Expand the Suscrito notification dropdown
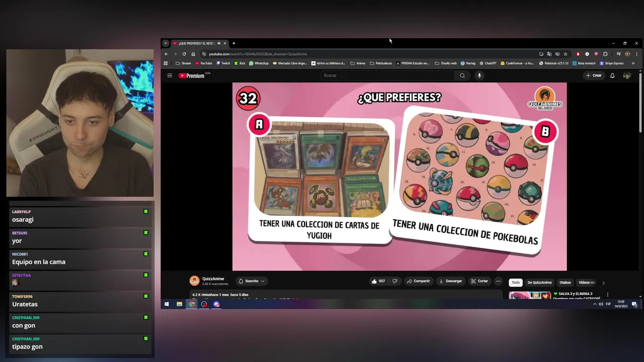 click(x=252, y=281)
